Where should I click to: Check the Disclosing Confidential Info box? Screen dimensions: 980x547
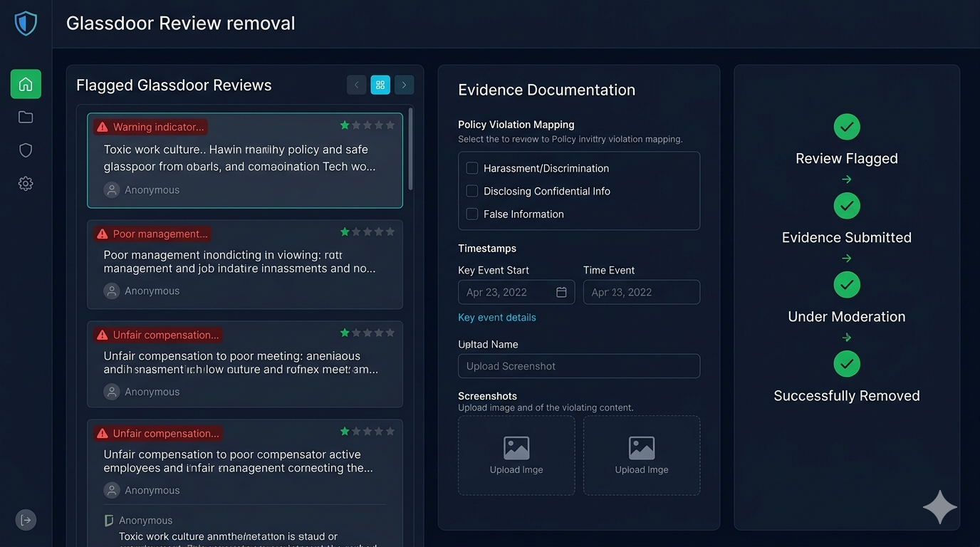tap(471, 191)
